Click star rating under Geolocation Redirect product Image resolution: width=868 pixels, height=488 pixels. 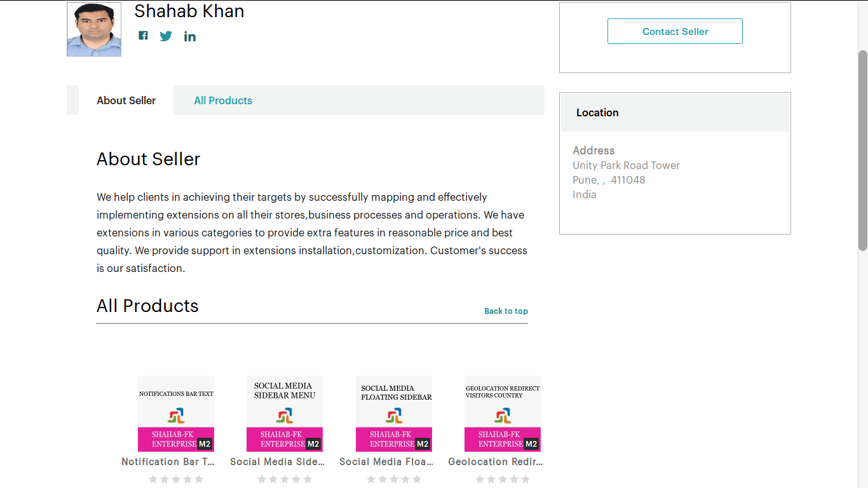point(503,479)
